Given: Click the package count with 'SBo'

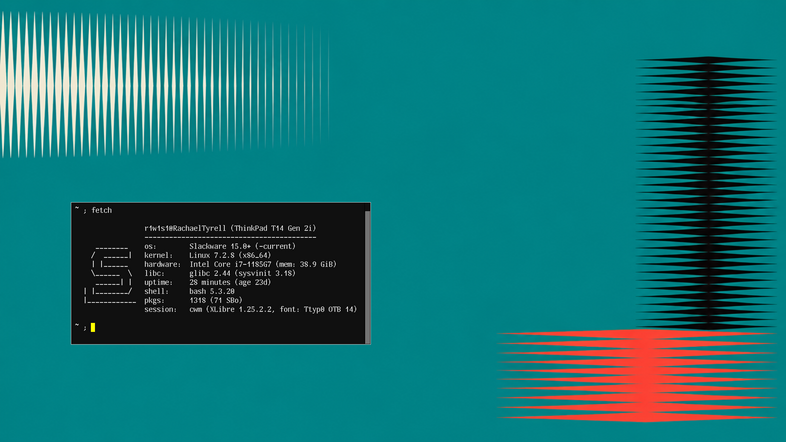Looking at the screenshot, I should [x=216, y=300].
